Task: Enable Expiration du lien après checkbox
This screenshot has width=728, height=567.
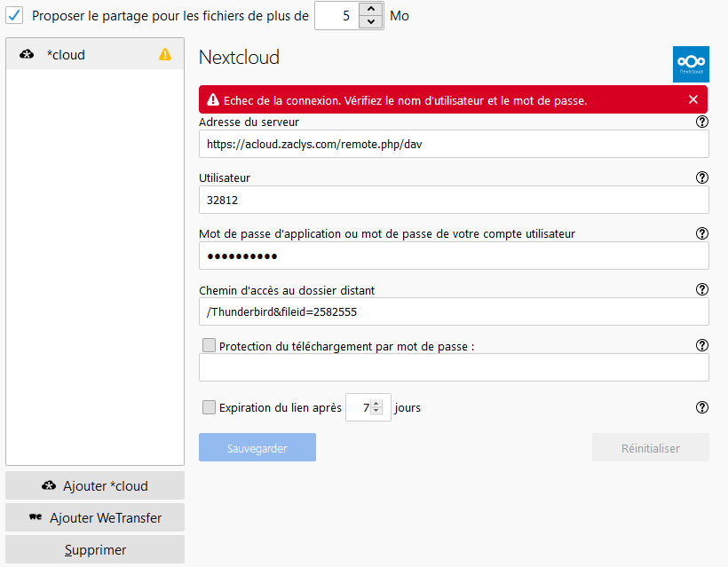Action: point(209,407)
